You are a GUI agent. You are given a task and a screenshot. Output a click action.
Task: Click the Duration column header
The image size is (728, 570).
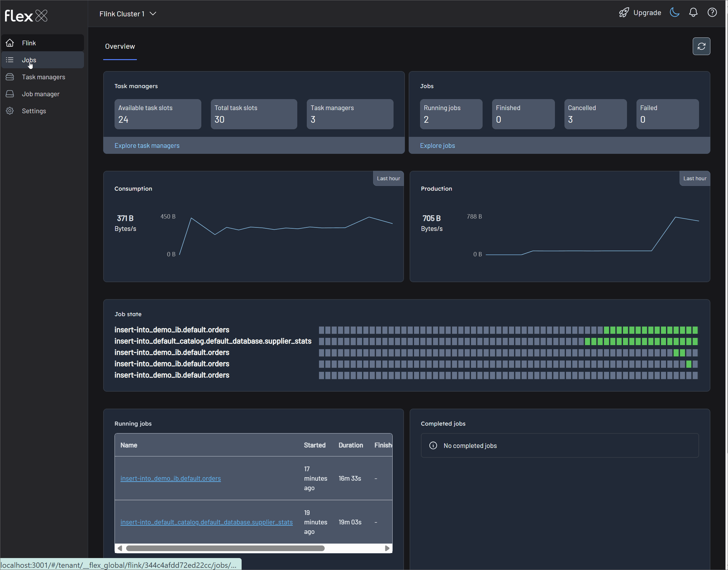[x=350, y=445]
